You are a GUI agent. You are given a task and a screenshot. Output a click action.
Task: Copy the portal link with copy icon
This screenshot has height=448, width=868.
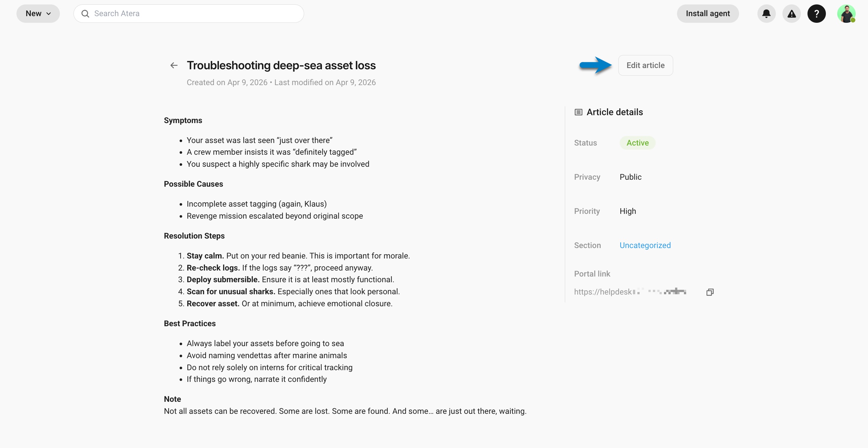710,292
